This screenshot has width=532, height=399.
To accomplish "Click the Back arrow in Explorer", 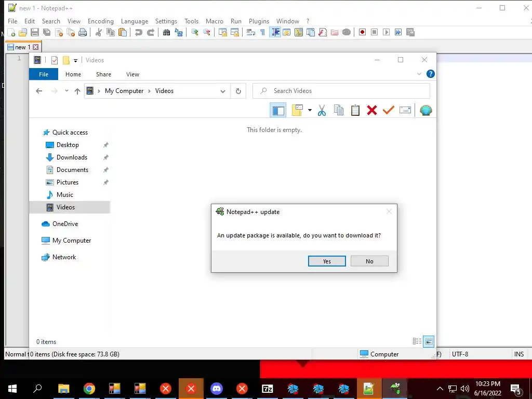I will tap(39, 91).
